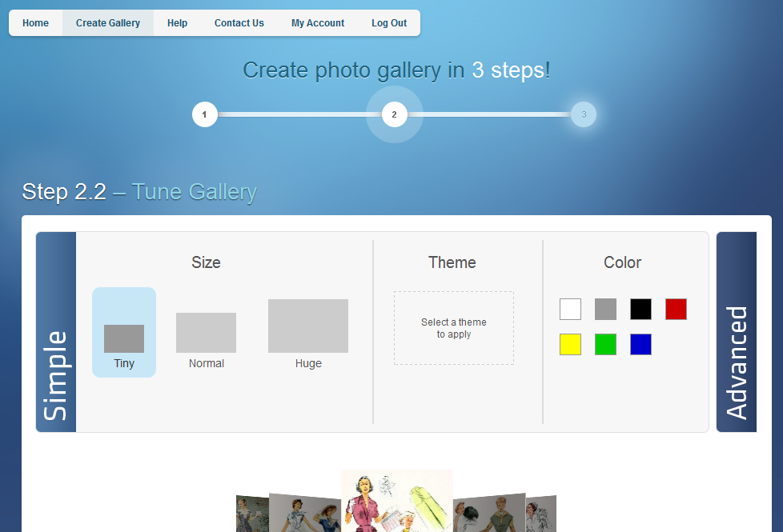Viewport: 783px width, 532px height.
Task: Choose the white color swatch
Action: pos(570,309)
